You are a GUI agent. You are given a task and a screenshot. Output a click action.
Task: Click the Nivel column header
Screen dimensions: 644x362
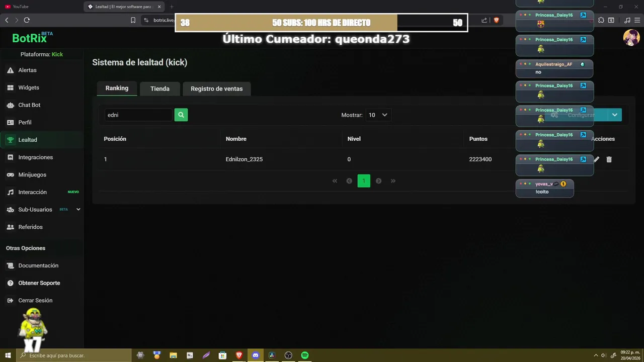click(x=354, y=139)
